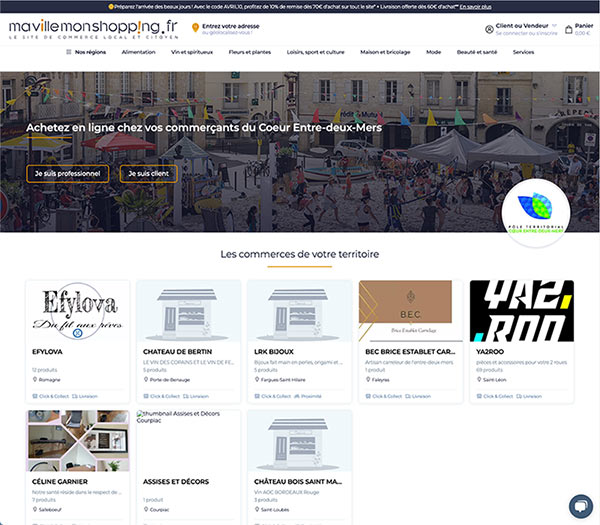
Task: Open the YA2ROO shop title
Action: click(x=490, y=352)
